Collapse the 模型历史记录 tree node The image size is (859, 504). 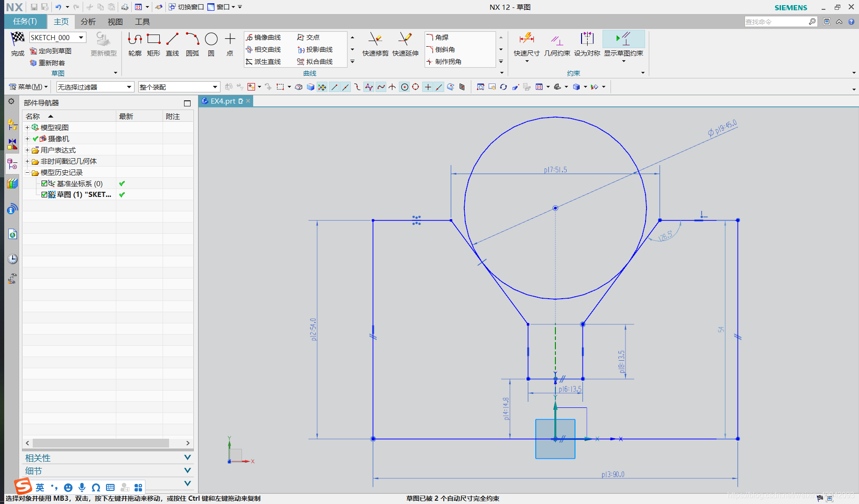27,172
